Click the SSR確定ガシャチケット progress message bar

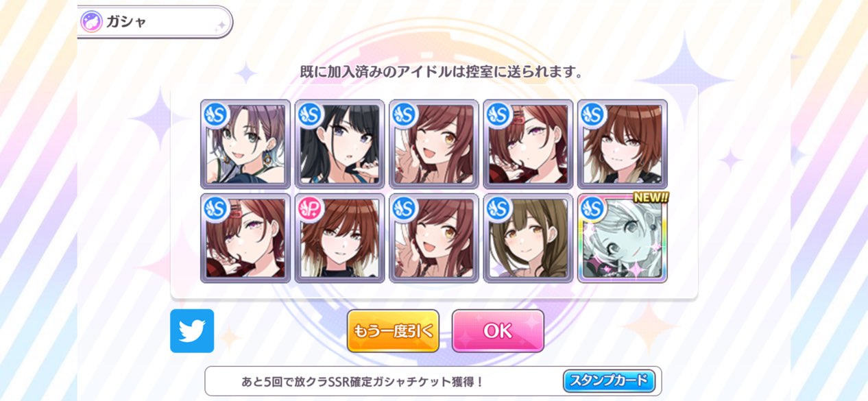click(433, 381)
